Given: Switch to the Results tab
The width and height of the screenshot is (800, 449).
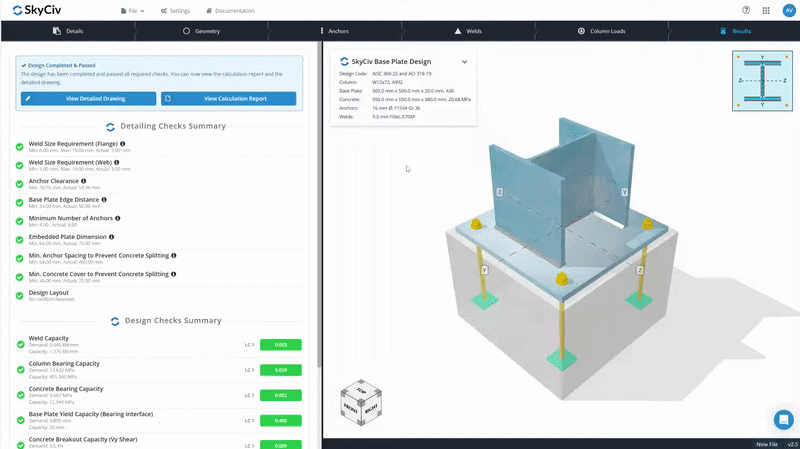Looking at the screenshot, I should [x=735, y=31].
